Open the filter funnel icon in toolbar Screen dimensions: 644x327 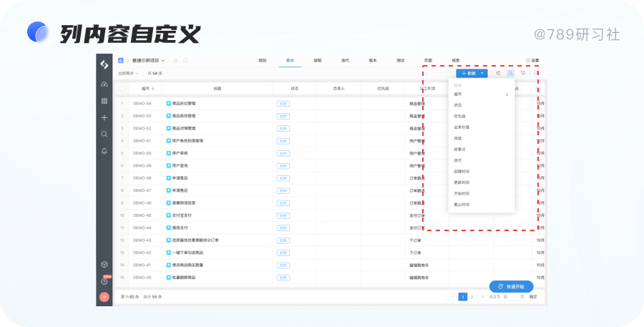click(523, 73)
